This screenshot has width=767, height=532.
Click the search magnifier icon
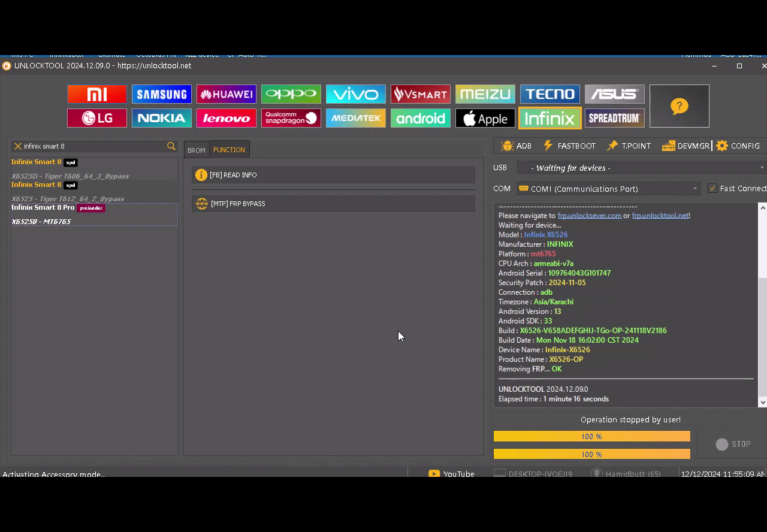(171, 146)
